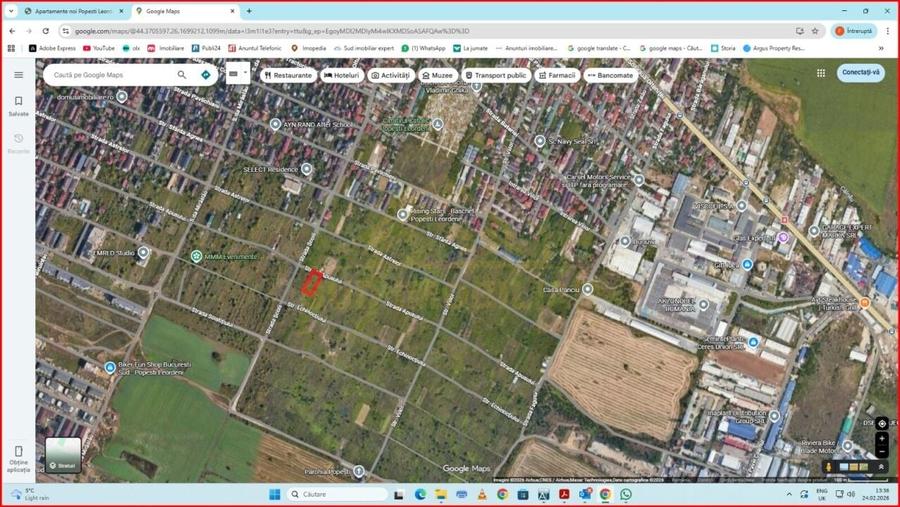Zoom in with the plus button

click(x=881, y=438)
